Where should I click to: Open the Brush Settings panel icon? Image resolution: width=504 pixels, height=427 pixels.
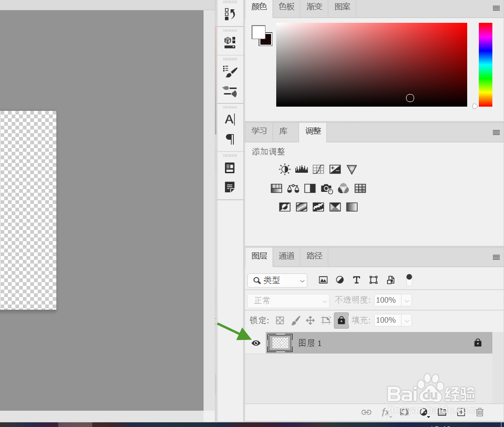(x=230, y=72)
